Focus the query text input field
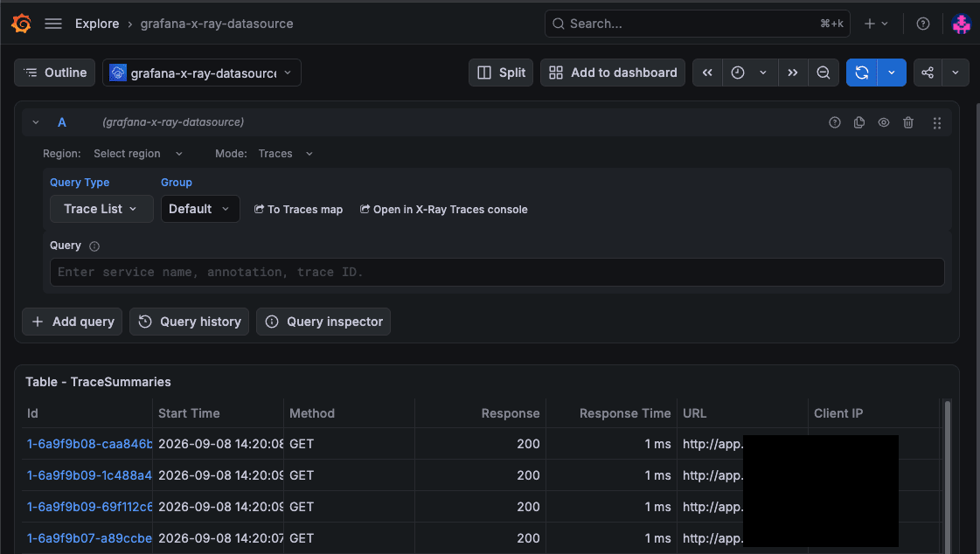Viewport: 980px width, 554px height. [x=497, y=273]
